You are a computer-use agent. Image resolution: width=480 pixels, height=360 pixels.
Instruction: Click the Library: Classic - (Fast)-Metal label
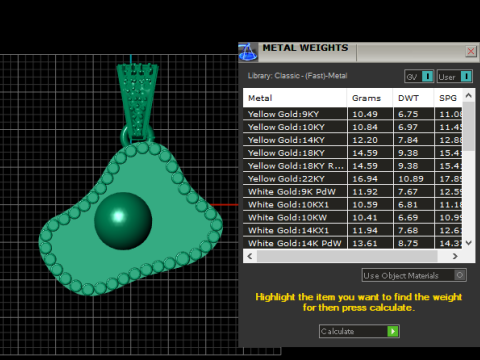[x=297, y=76]
